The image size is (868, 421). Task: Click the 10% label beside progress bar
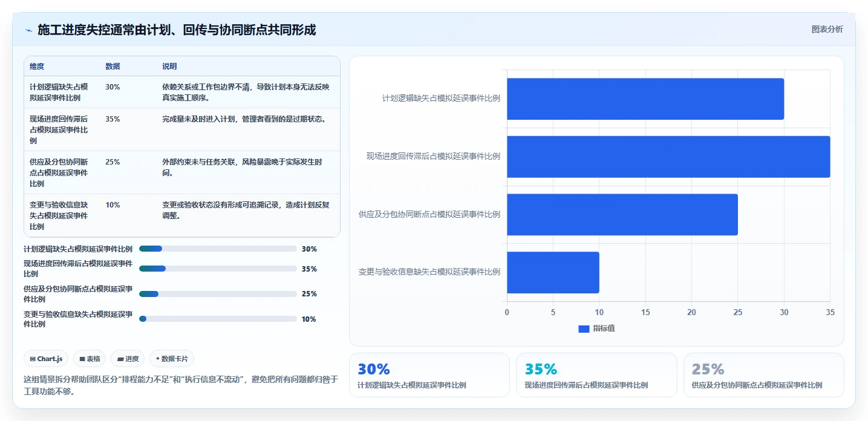pyautogui.click(x=309, y=319)
